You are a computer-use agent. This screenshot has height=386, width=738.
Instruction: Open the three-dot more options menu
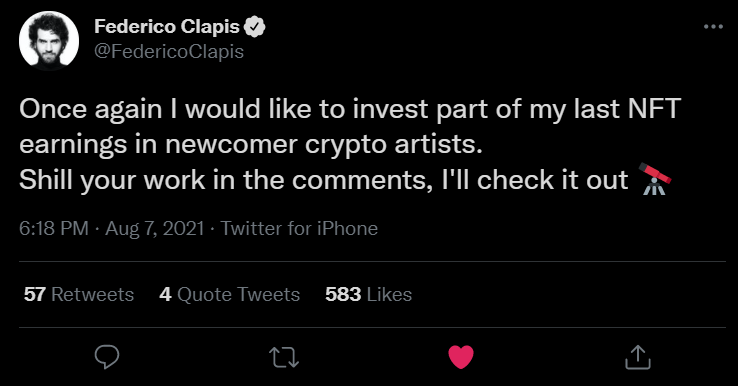713,27
